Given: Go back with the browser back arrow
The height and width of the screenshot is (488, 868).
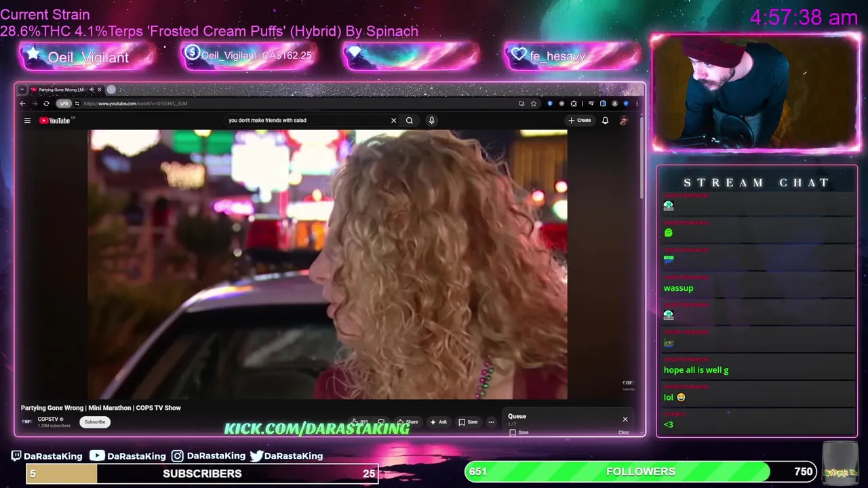Looking at the screenshot, I should click(x=22, y=104).
